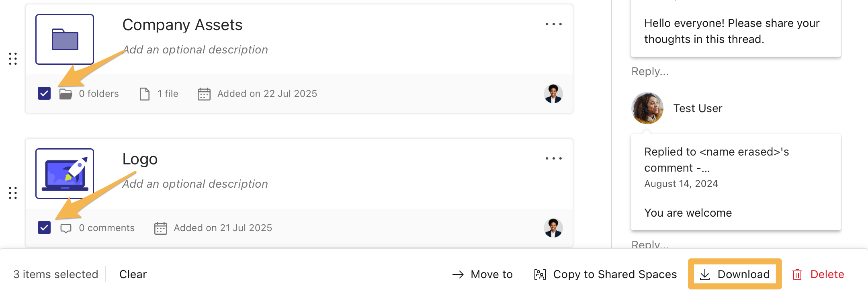Viewport: 868px width, 291px height.
Task: Click the Copy to Shared Spaces icon
Action: 540,274
